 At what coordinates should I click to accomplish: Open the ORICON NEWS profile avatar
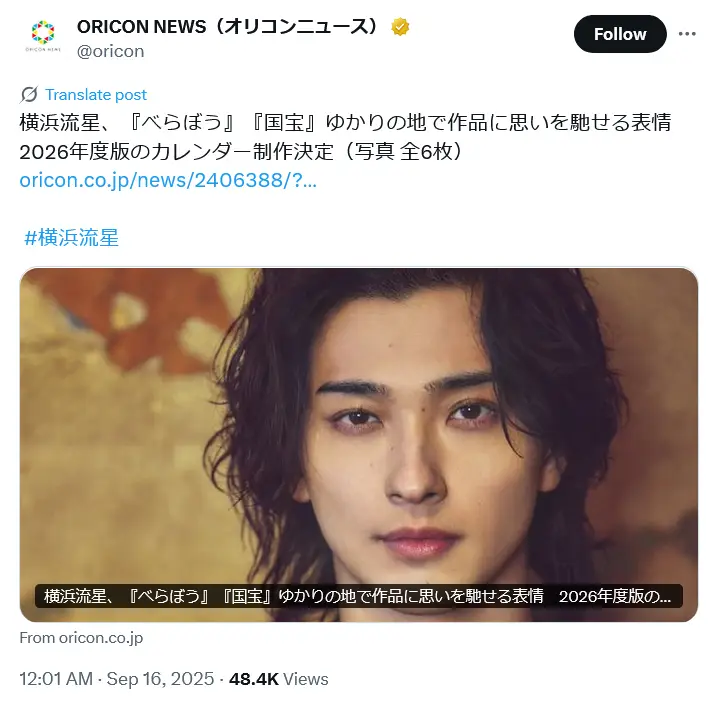coord(43,35)
